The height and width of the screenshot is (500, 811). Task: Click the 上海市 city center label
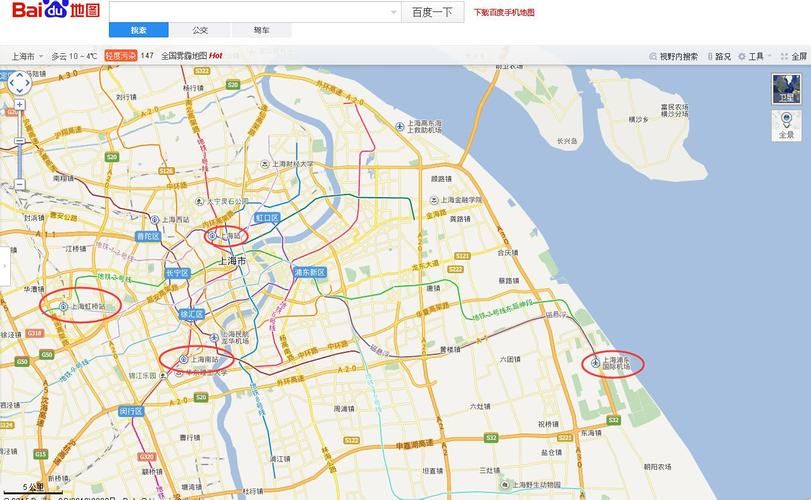point(232,261)
